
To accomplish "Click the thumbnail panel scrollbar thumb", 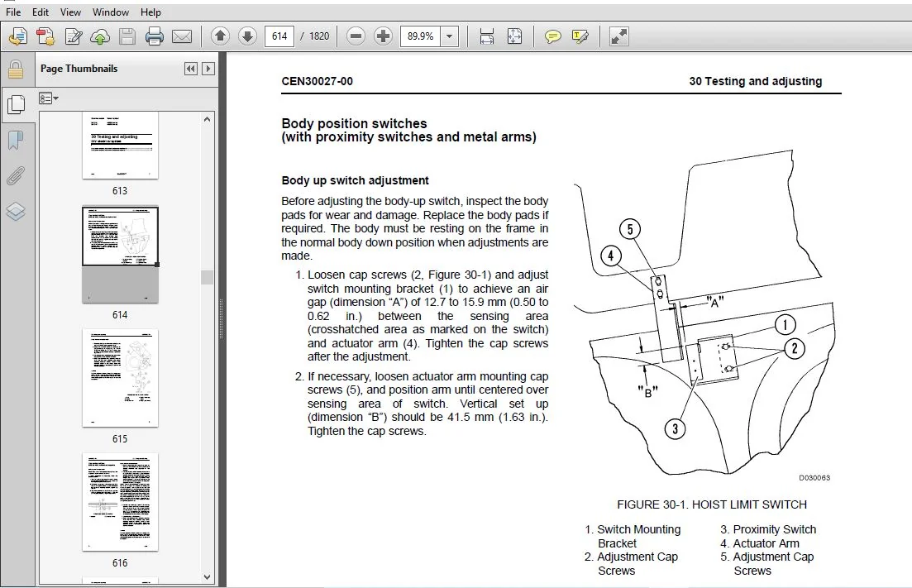I will click(x=207, y=277).
